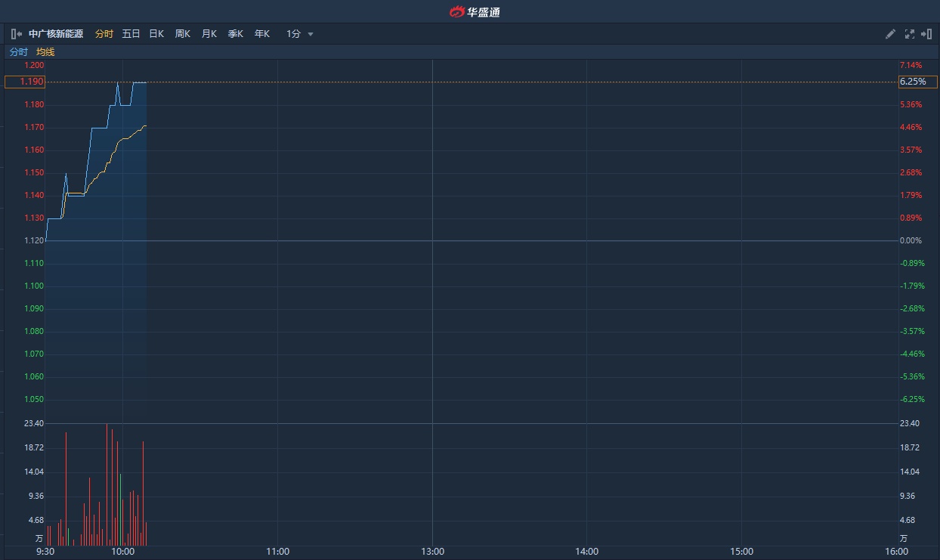Click the left panel collapse icon
Image resolution: width=940 pixels, height=560 pixels.
point(16,34)
